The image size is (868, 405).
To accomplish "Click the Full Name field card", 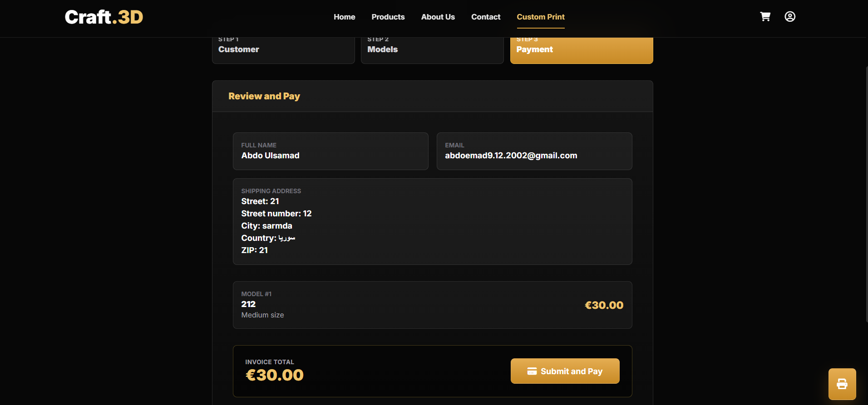I will coord(330,151).
